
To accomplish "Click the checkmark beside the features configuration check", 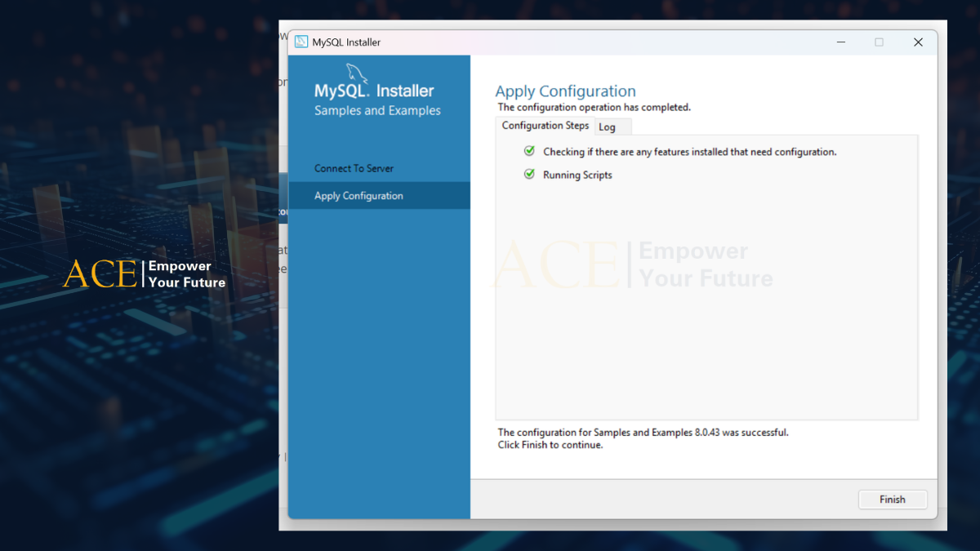I will pyautogui.click(x=529, y=151).
